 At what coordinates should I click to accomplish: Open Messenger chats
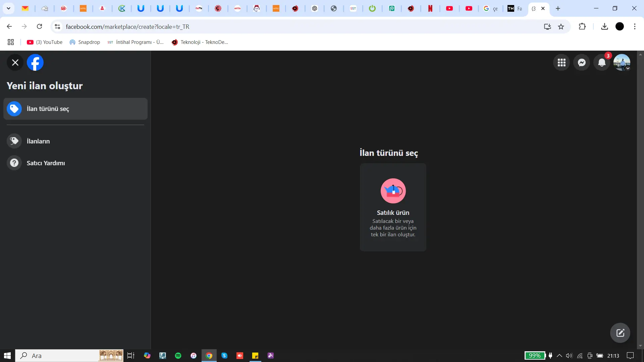pos(582,63)
